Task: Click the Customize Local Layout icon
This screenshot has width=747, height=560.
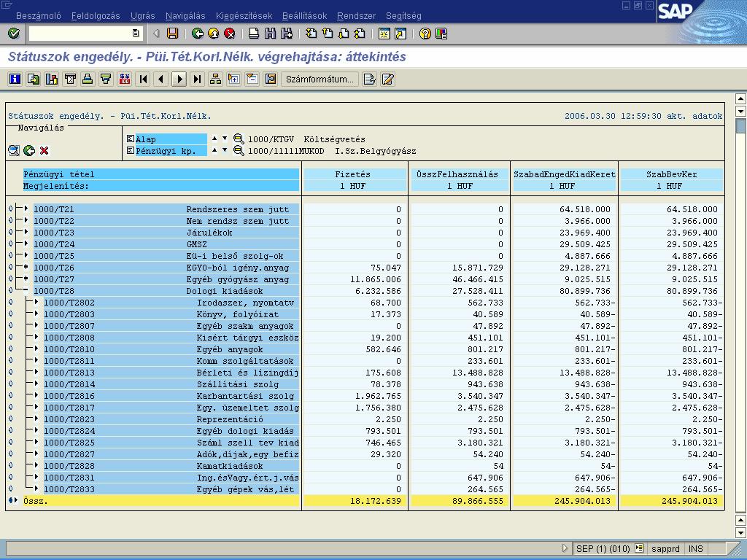Action: [x=441, y=34]
